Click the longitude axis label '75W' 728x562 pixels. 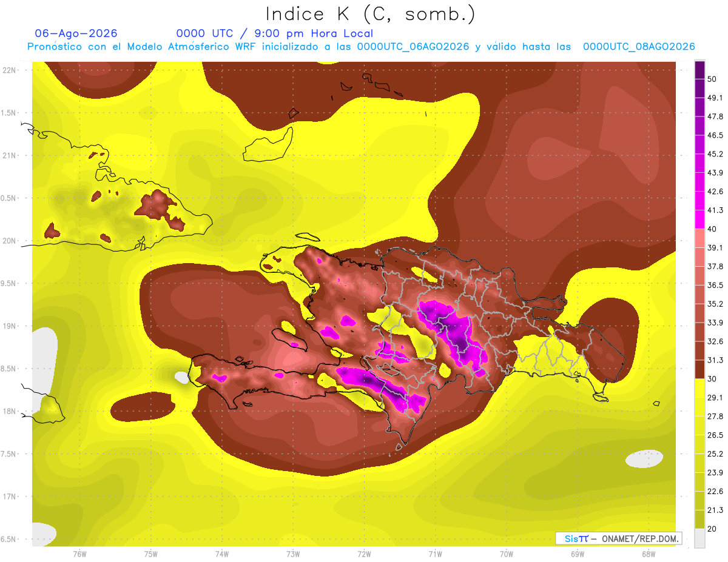click(151, 554)
